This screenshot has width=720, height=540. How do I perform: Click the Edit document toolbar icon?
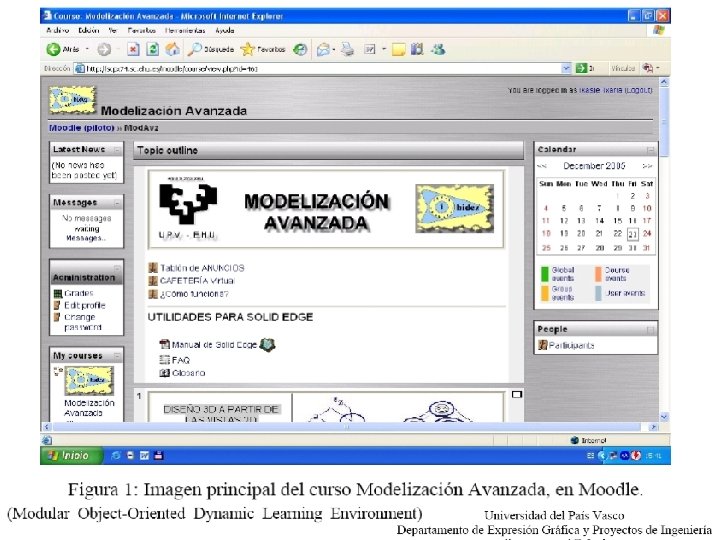(370, 49)
